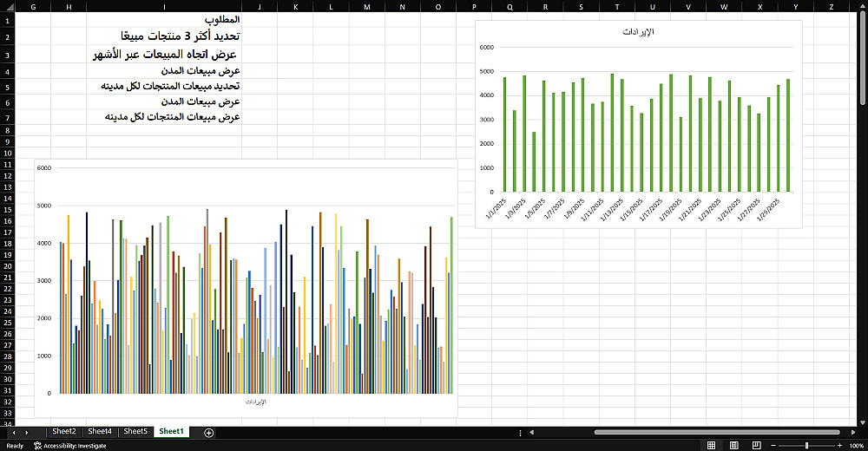Switch to Page Break Preview icon
The width and height of the screenshot is (868, 451).
coord(757,446)
